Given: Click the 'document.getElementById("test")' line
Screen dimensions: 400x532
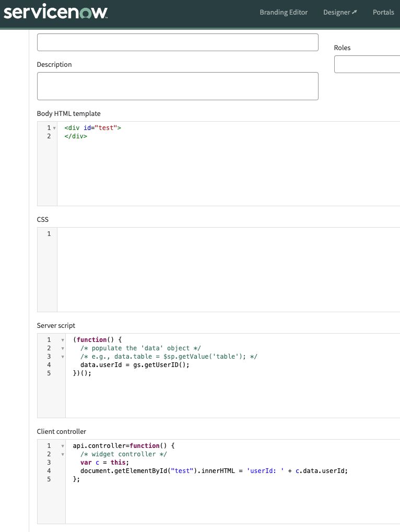Looking at the screenshot, I should pos(214,470).
